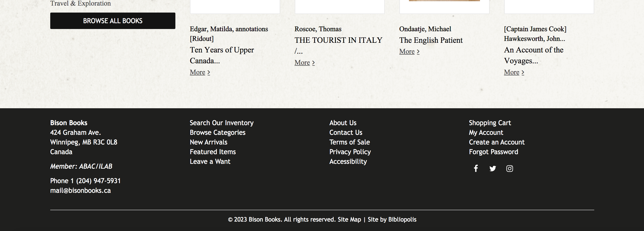The width and height of the screenshot is (644, 231).
Task: View New Arrivals in footer
Action: tap(208, 142)
